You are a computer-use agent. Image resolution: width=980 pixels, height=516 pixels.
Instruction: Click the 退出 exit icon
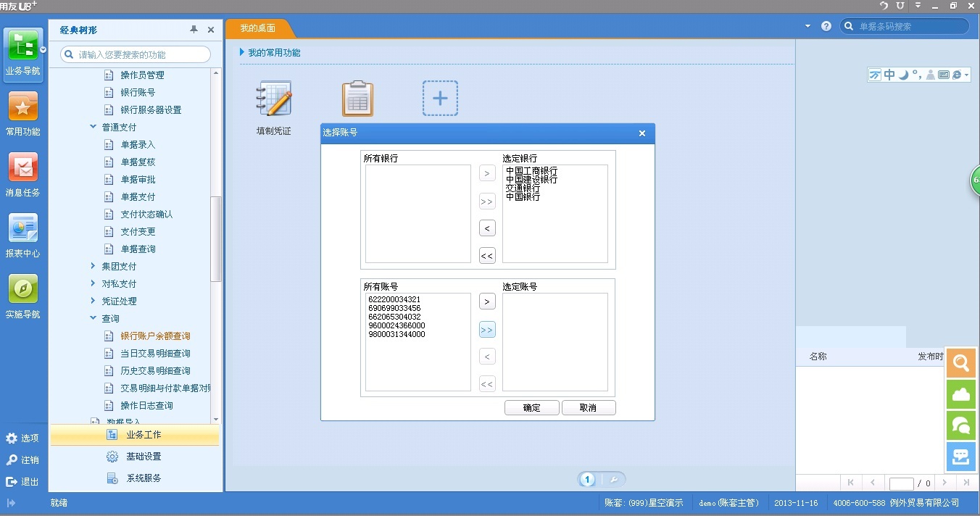[12, 482]
